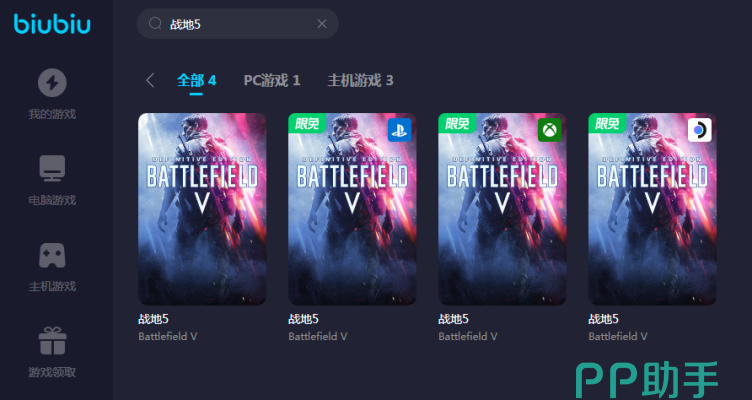The width and height of the screenshot is (752, 400).
Task: Open console games gamepad icon
Action: click(52, 255)
